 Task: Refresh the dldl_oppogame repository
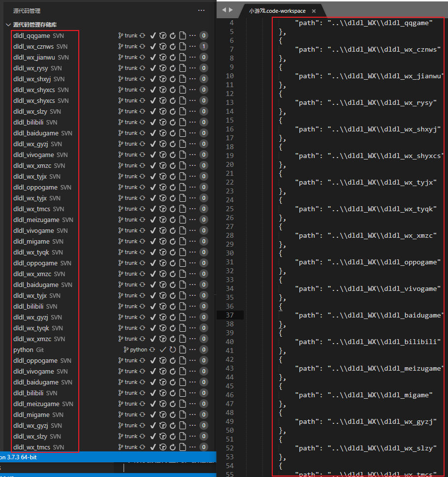172,187
